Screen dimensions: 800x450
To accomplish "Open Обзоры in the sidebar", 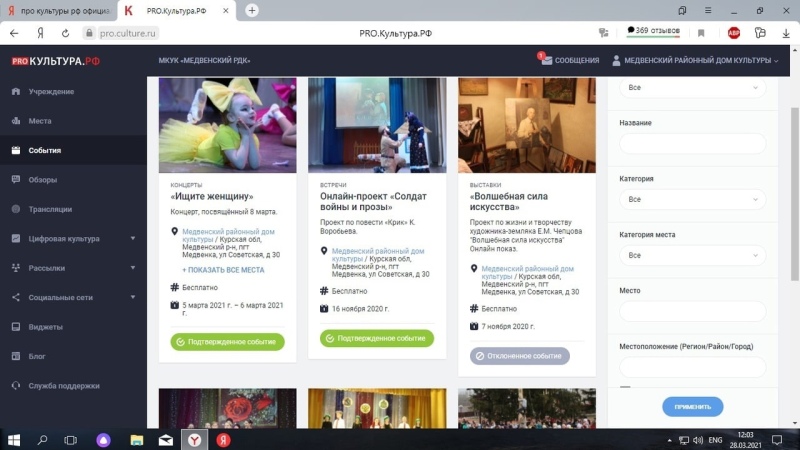I will coord(43,180).
